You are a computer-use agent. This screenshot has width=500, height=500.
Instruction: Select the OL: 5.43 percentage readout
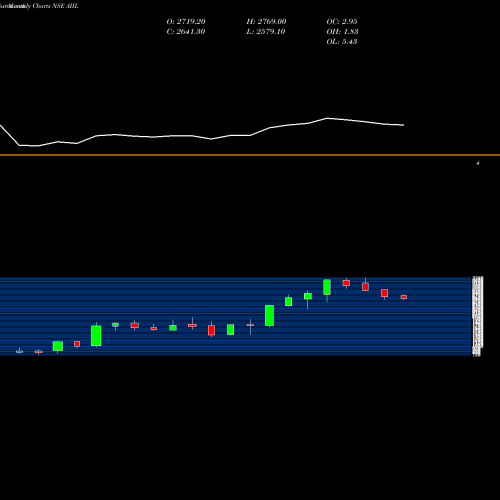point(342,42)
